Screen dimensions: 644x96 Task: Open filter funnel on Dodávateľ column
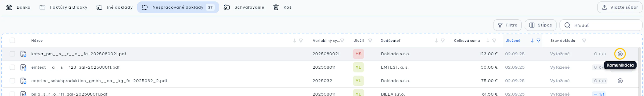click(x=442, y=40)
